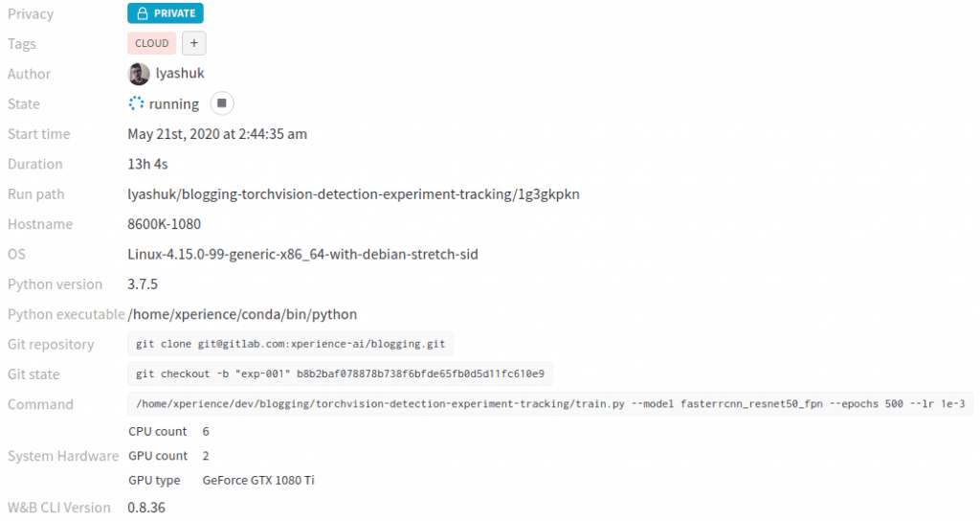Open the lyashuk author profile link
The image size is (980, 521).
[180, 74]
